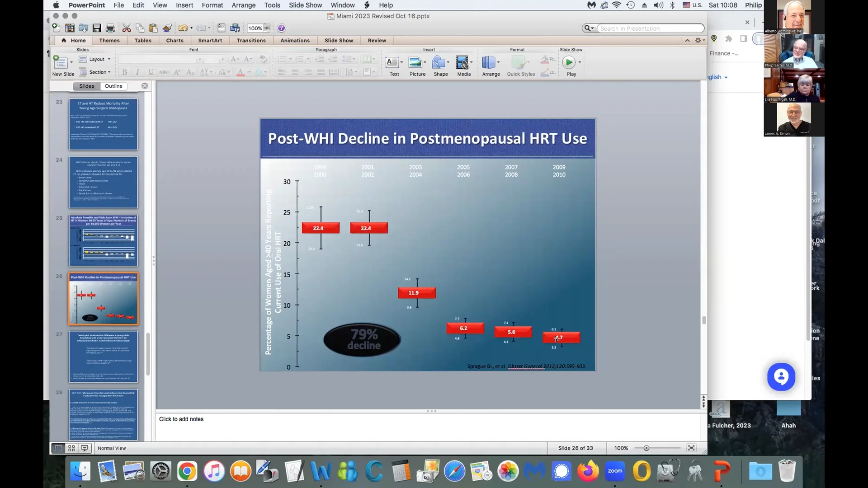Click the Print toolbar icon
868x488 pixels.
pos(110,28)
